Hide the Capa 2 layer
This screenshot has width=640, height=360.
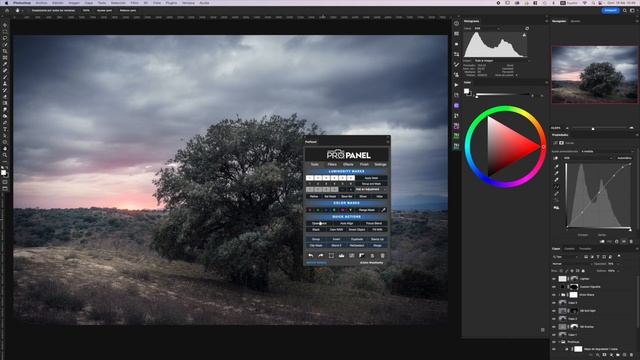coord(554,319)
